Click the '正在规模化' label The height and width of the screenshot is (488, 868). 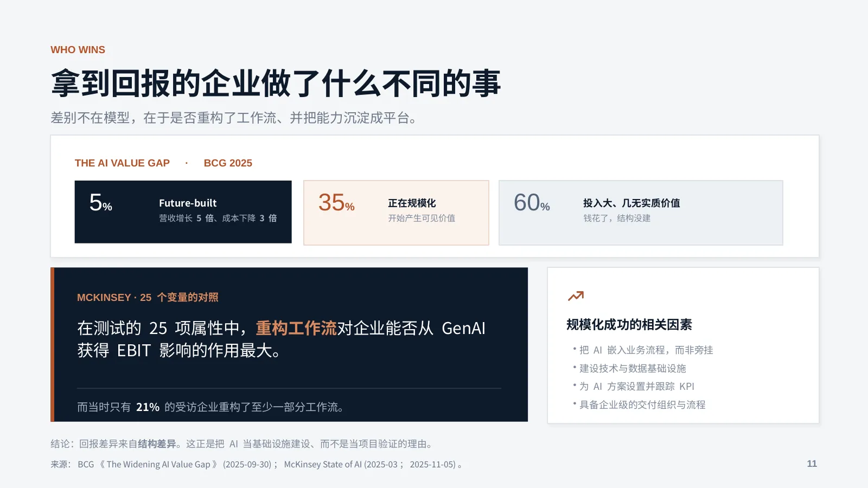[x=412, y=203]
